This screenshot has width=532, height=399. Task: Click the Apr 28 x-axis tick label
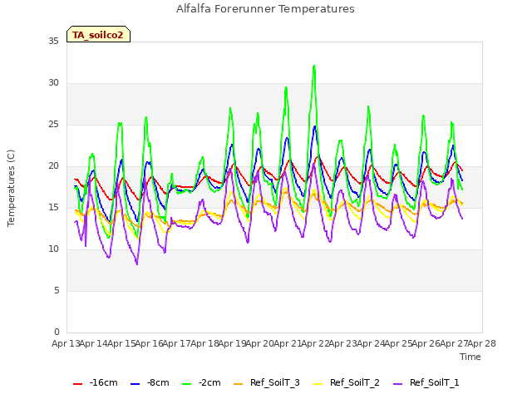482,343
